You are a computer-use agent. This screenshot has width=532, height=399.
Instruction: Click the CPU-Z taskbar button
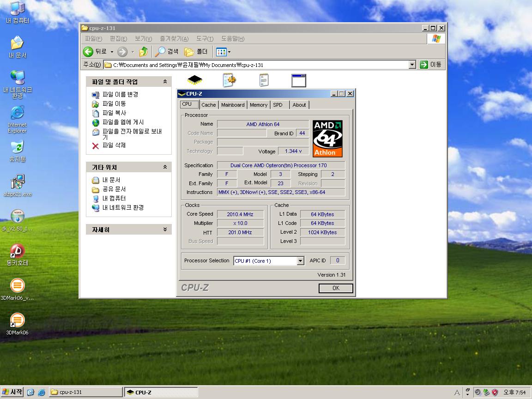click(x=161, y=392)
